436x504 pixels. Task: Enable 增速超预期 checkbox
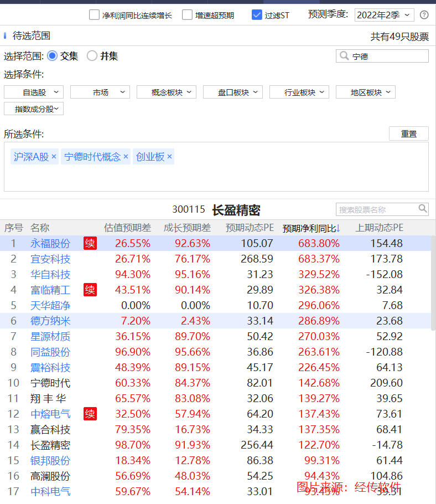(x=187, y=15)
